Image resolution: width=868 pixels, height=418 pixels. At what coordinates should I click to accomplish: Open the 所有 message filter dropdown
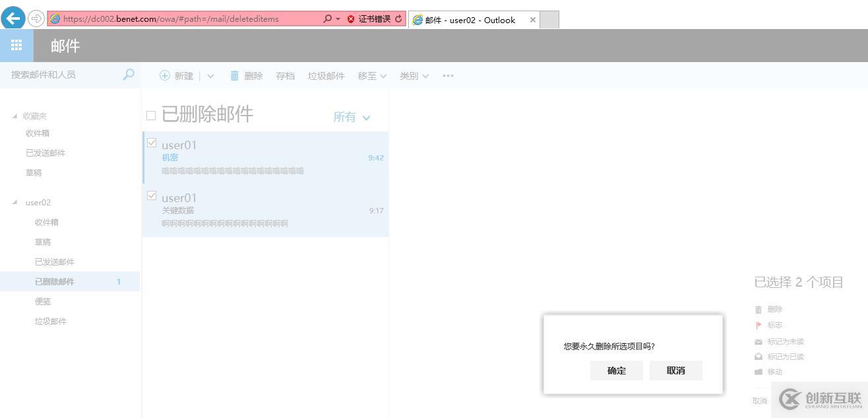[352, 116]
